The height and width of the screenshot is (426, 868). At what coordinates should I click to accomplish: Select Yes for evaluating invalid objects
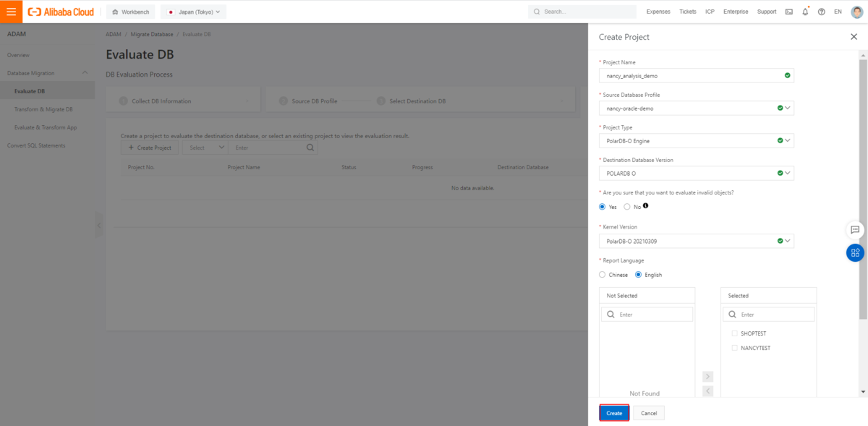click(x=602, y=207)
